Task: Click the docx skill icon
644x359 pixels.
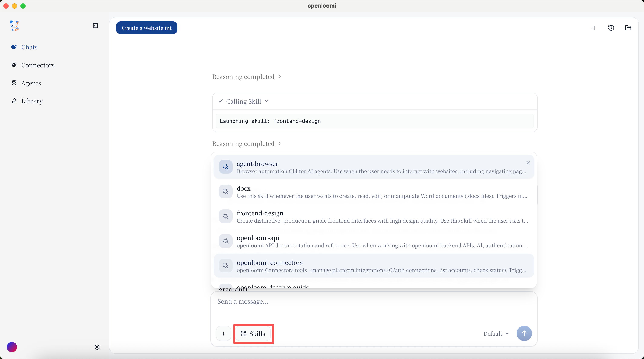Action: [226, 192]
